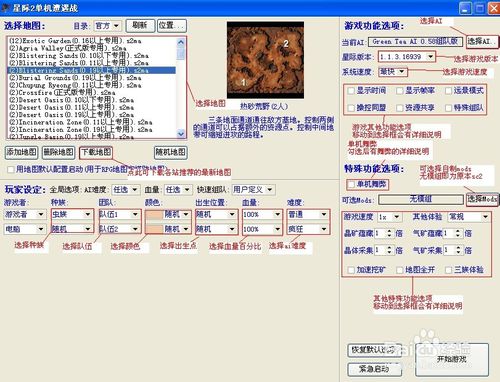Viewport: 500px width, 382px height.
Task: Click the 随机地图 random map button
Action: [170, 152]
